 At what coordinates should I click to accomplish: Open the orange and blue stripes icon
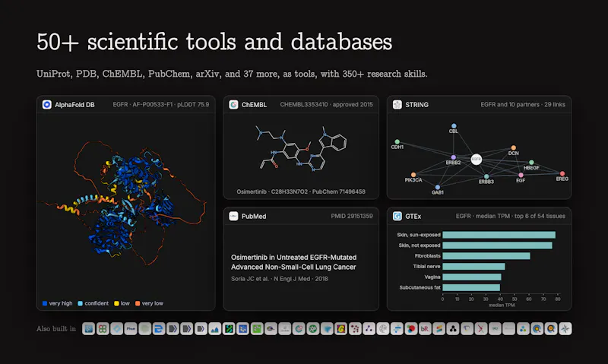439,329
